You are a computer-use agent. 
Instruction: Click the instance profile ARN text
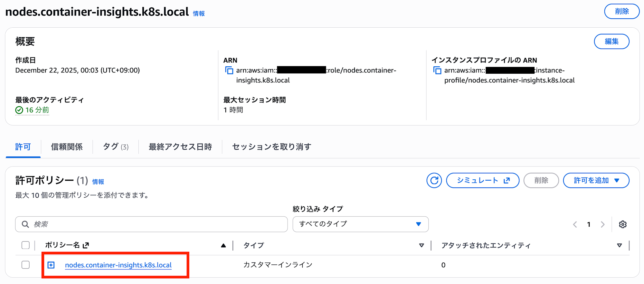click(x=509, y=75)
